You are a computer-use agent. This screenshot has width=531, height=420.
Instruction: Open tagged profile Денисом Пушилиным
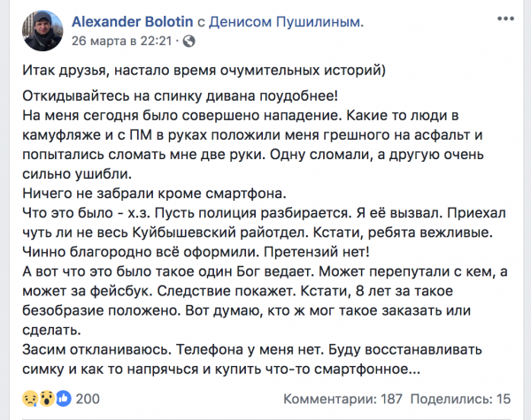pyautogui.click(x=286, y=22)
